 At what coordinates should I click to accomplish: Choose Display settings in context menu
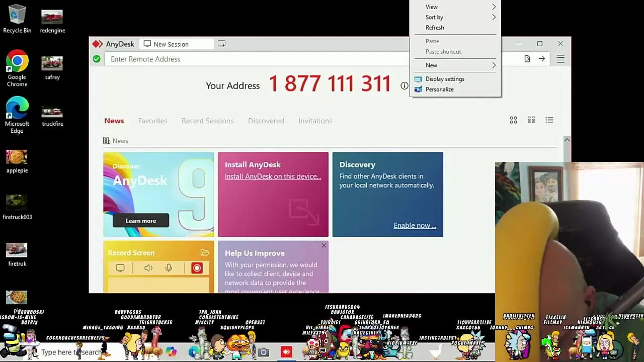click(x=455, y=79)
